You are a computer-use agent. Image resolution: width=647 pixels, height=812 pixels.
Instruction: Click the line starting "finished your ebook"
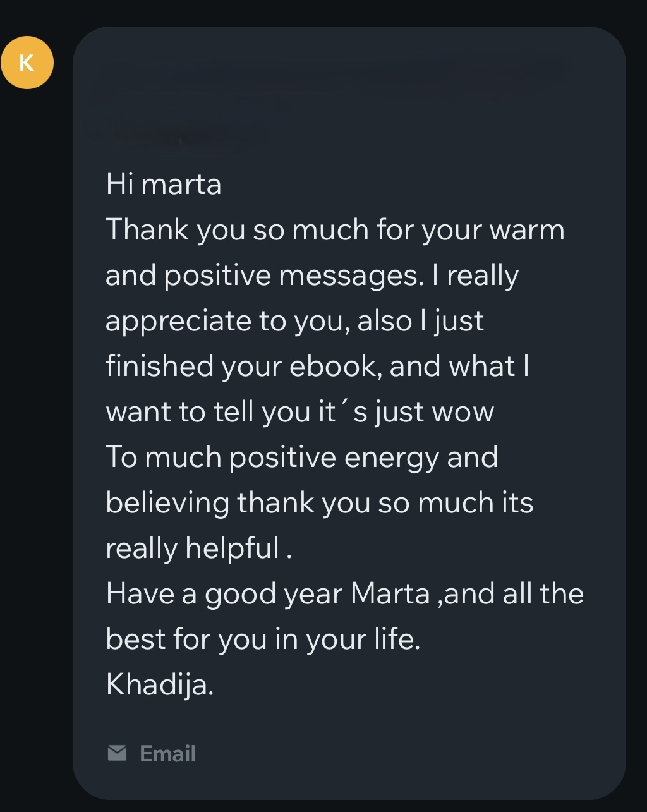[317, 367]
